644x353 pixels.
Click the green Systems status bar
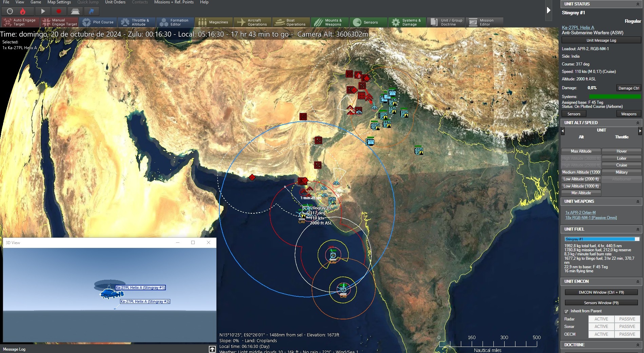tap(615, 97)
